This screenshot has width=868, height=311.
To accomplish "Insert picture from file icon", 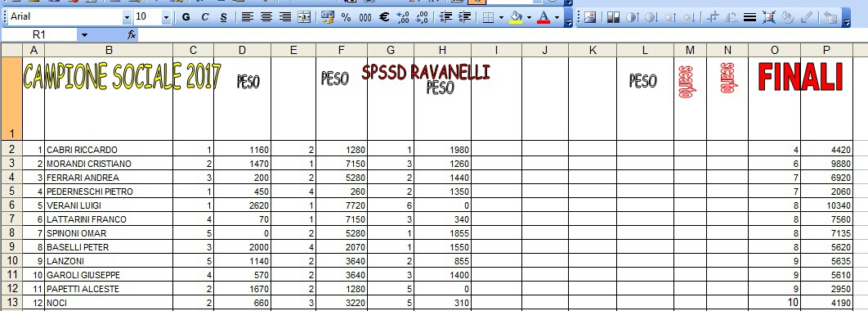I will [x=589, y=17].
